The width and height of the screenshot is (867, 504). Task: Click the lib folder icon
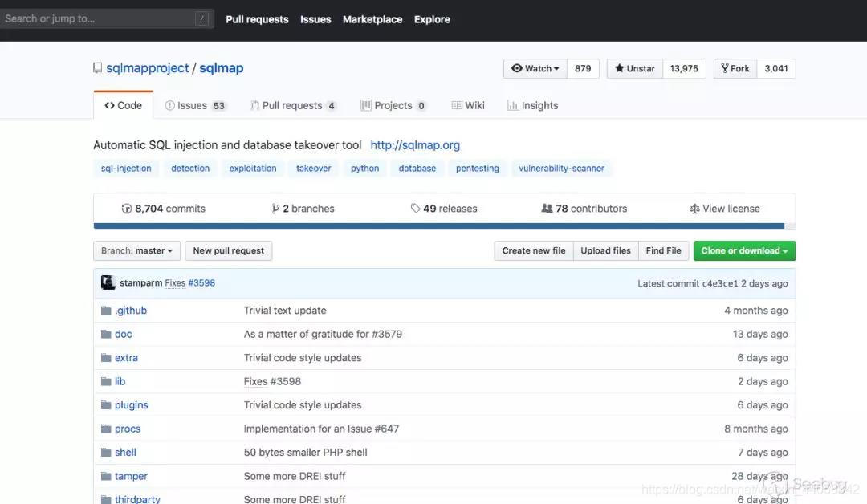coord(106,381)
